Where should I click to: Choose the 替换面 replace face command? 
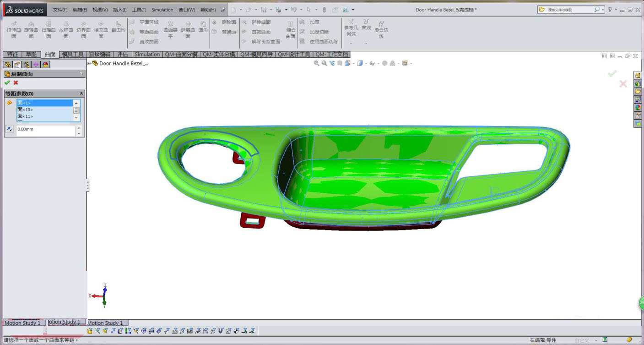point(224,32)
